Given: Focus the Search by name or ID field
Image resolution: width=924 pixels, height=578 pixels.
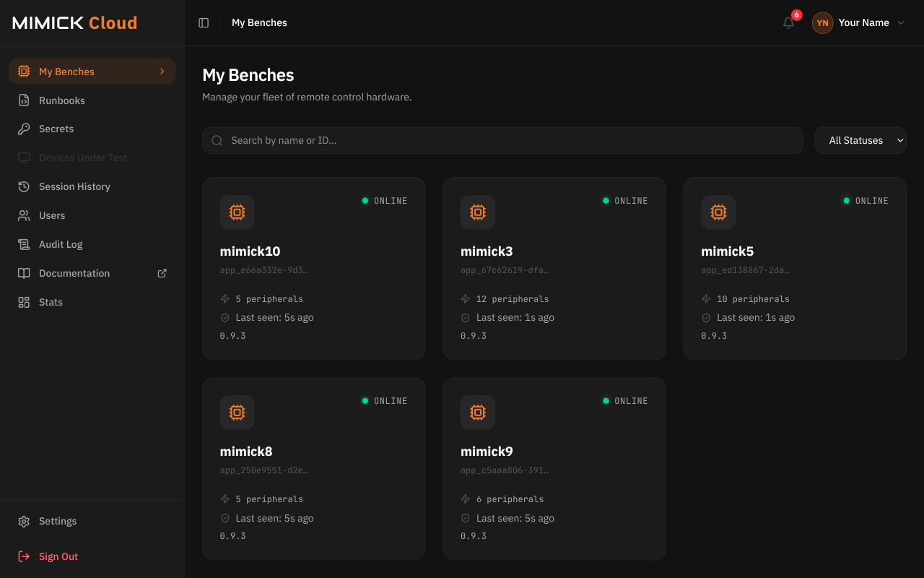Looking at the screenshot, I should (x=502, y=140).
